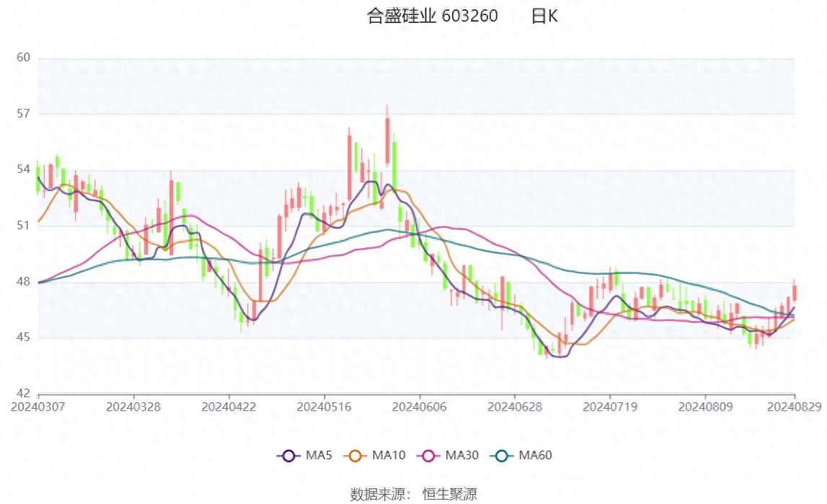Click the data source text 恒生聚源
This screenshot has height=504, width=827.
(449, 494)
